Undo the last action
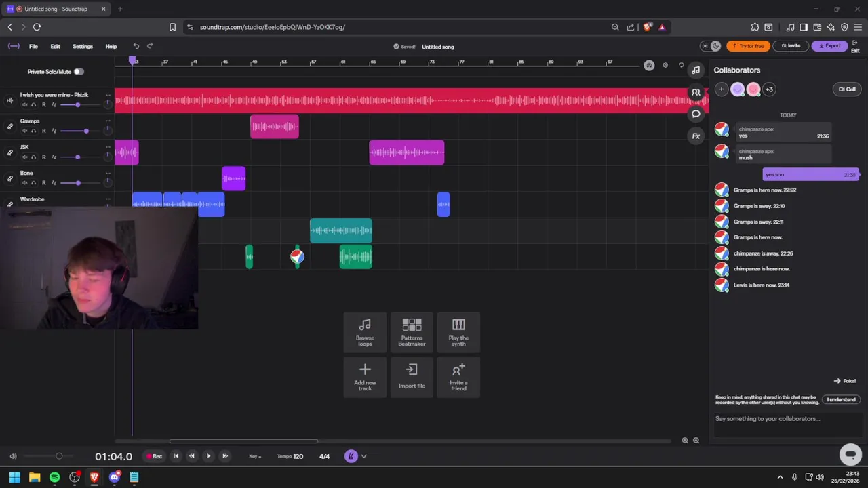This screenshot has width=868, height=488. coord(136,46)
